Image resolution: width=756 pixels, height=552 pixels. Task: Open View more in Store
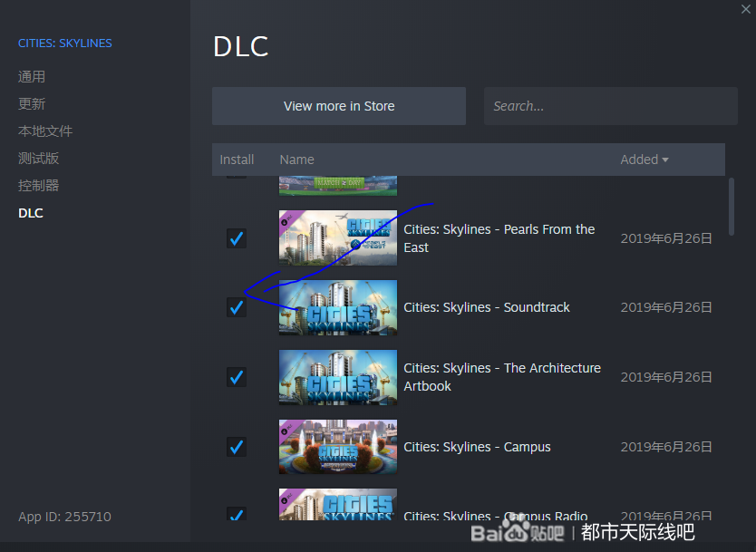point(339,106)
